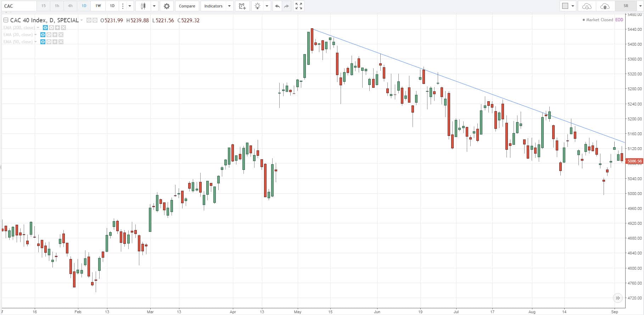The image size is (644, 315).
Task: Expand the chart style dropdown arrow
Action: tap(154, 6)
